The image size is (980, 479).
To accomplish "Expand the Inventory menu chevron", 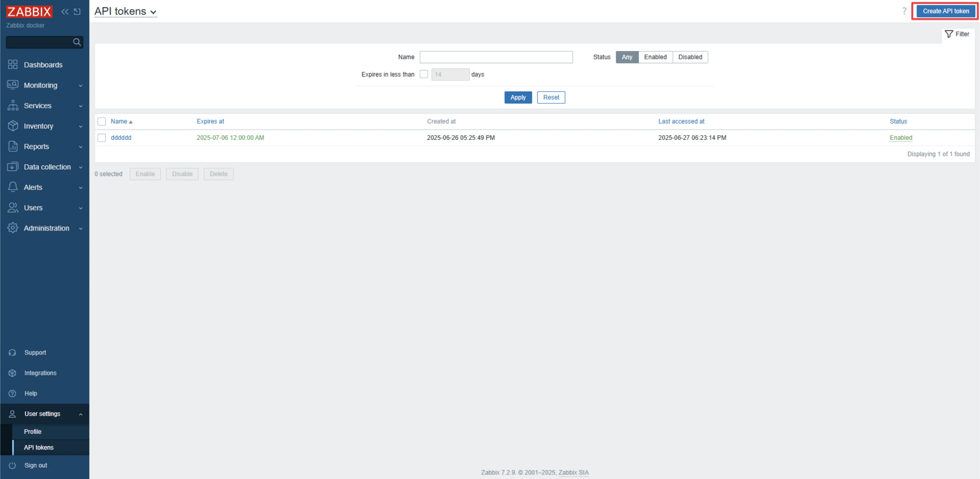I will click(x=81, y=126).
